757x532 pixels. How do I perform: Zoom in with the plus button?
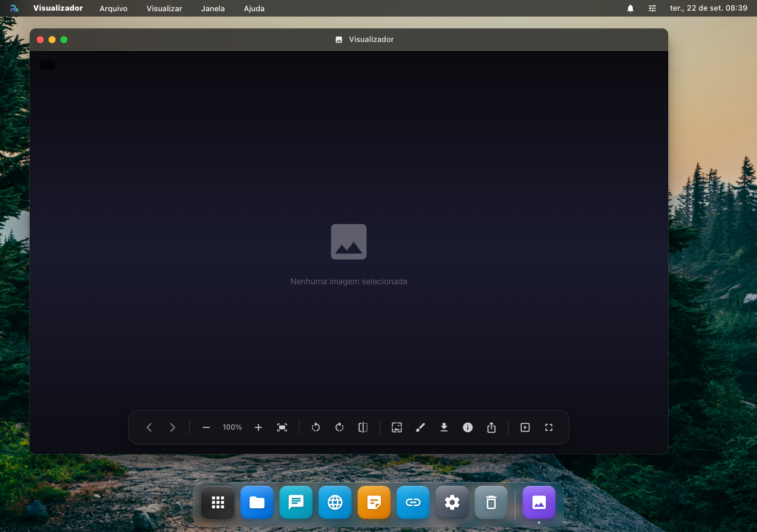[x=258, y=427]
